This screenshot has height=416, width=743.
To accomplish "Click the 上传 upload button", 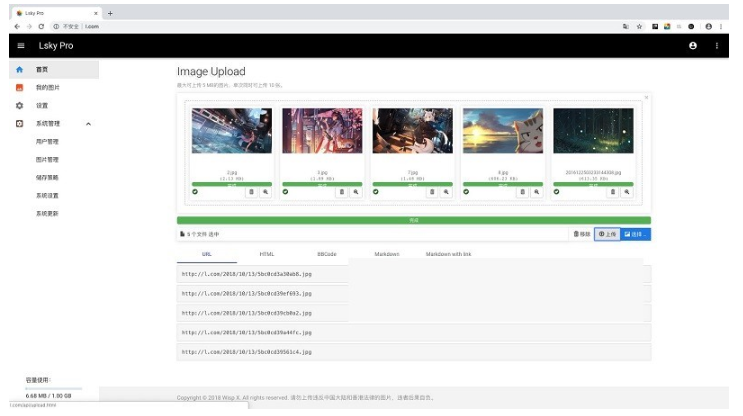I will [606, 234].
